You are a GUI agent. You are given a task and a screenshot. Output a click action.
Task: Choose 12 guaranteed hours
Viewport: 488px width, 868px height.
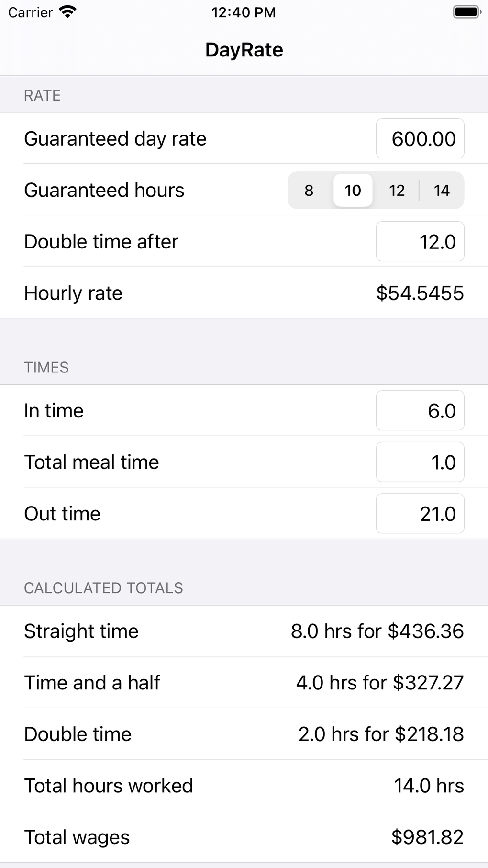point(397,191)
